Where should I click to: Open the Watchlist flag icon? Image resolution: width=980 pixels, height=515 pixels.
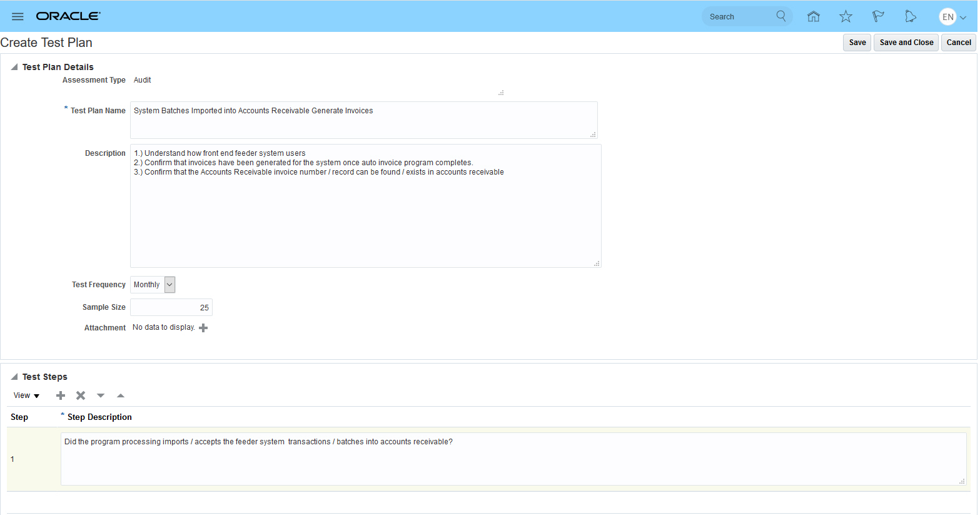pos(878,16)
